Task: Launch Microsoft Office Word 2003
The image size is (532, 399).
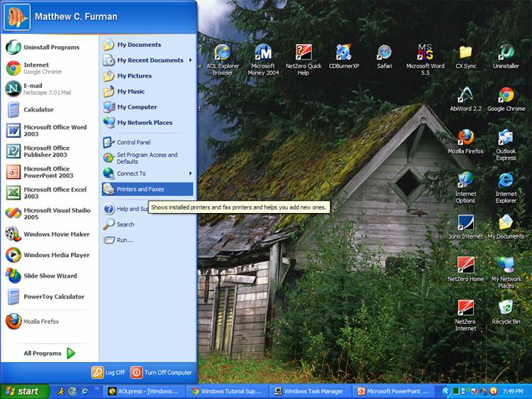Action: coord(49,131)
